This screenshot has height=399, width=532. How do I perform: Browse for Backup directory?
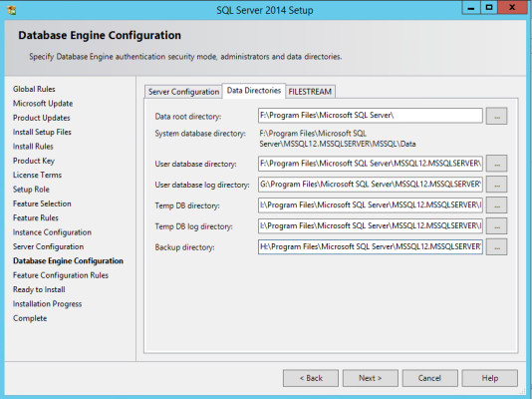[x=496, y=246]
